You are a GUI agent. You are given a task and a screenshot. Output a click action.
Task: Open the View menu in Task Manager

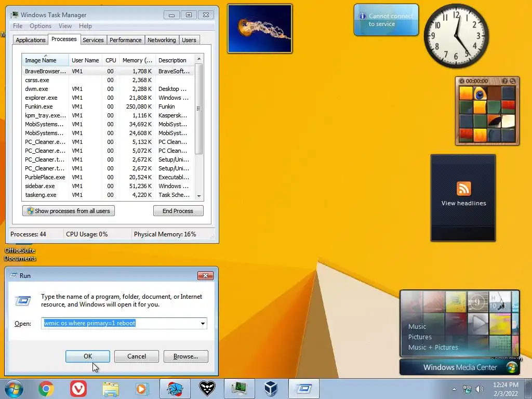point(65,26)
